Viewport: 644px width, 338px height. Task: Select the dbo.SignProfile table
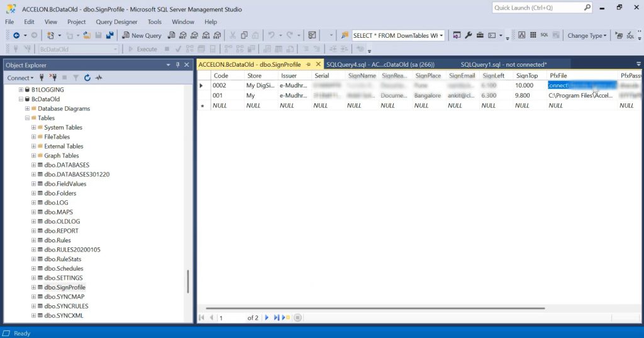(x=65, y=288)
